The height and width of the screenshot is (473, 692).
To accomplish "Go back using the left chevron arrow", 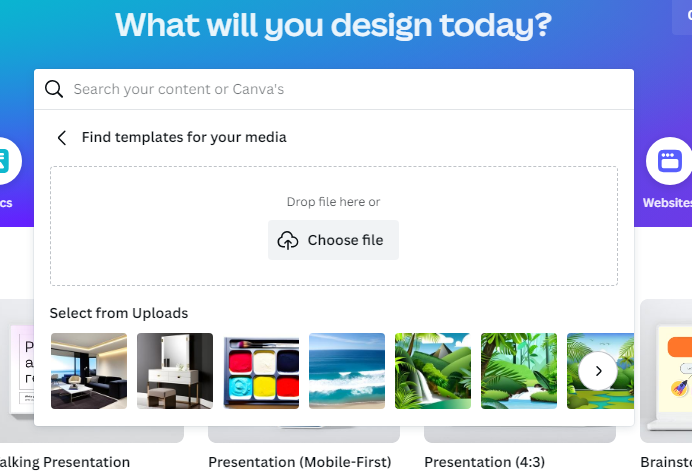I will point(62,138).
